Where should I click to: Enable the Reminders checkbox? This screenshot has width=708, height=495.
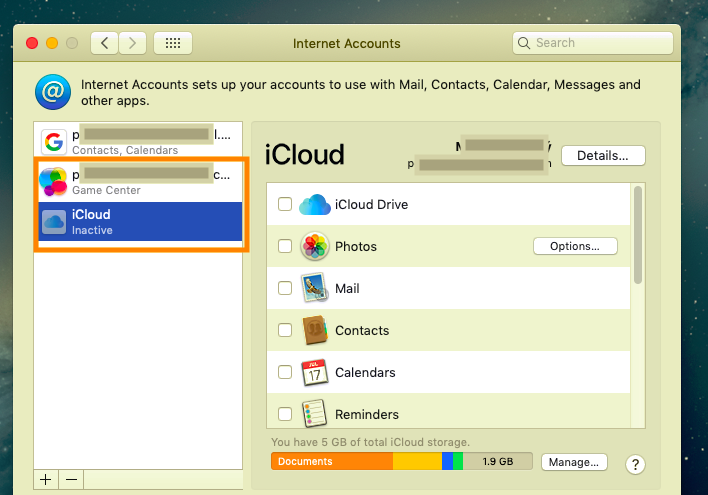(x=285, y=414)
